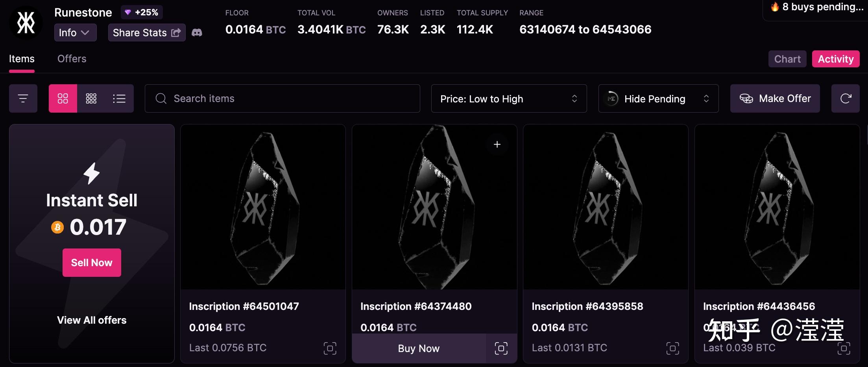Click the Make Offer button
868x367 pixels.
[x=775, y=98]
